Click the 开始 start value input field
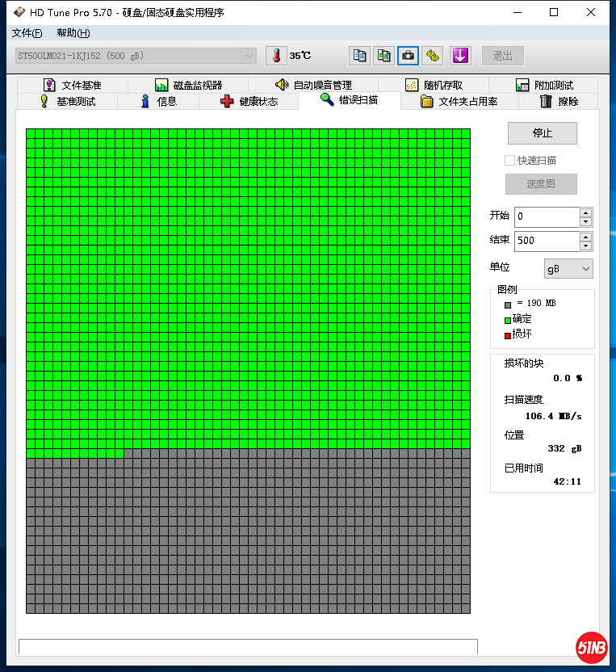616x672 pixels. [x=547, y=216]
